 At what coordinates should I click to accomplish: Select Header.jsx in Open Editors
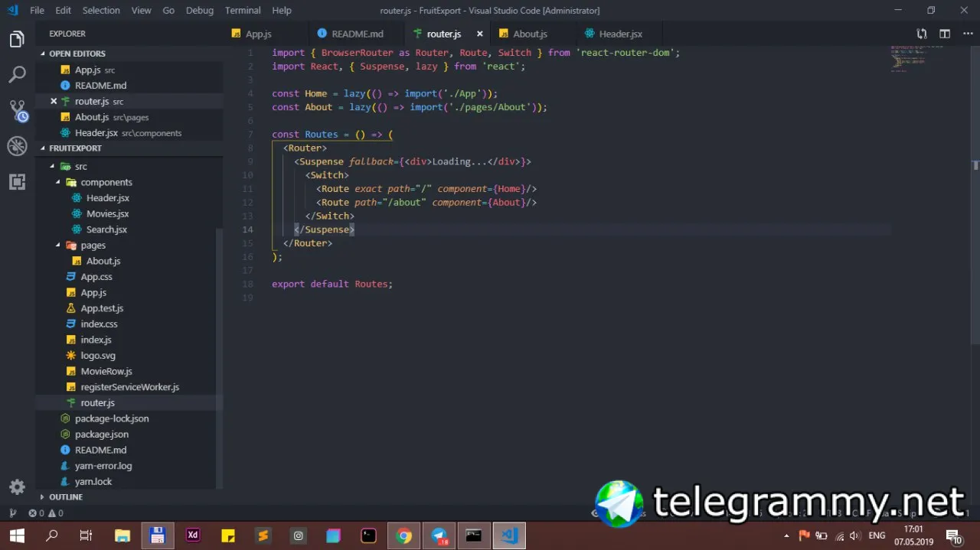pos(129,132)
